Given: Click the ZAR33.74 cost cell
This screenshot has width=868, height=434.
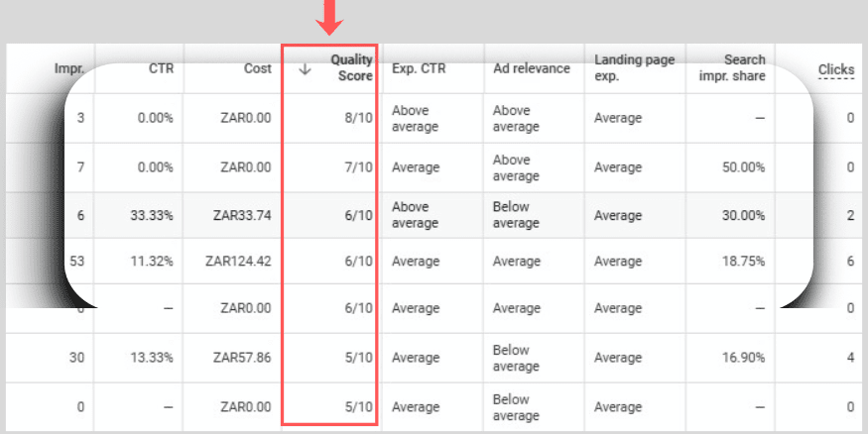Looking at the screenshot, I should click(242, 215).
